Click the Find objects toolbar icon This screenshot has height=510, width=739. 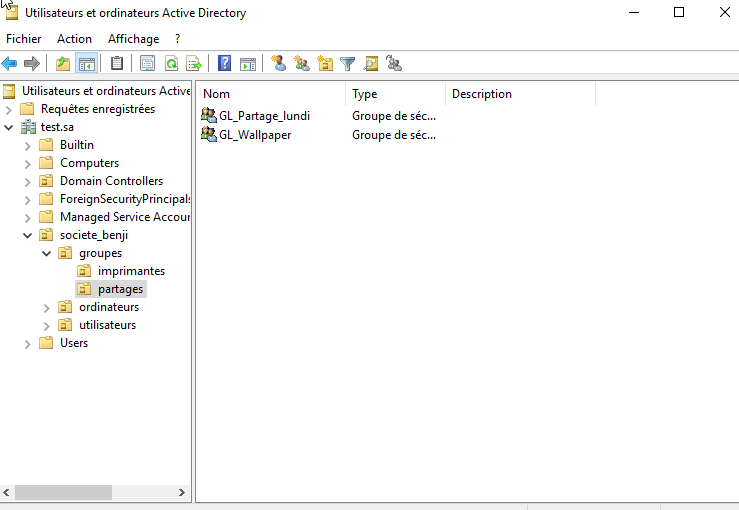coord(371,64)
